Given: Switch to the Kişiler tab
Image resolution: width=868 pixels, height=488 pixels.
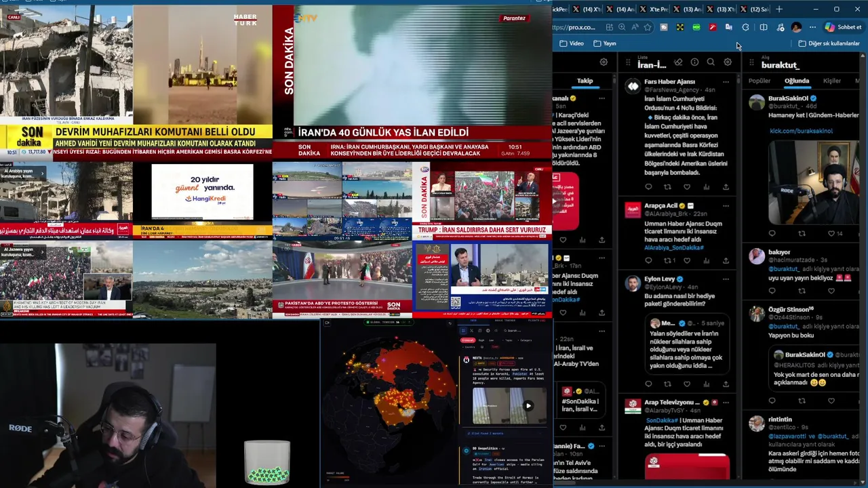Looking at the screenshot, I should tap(832, 81).
